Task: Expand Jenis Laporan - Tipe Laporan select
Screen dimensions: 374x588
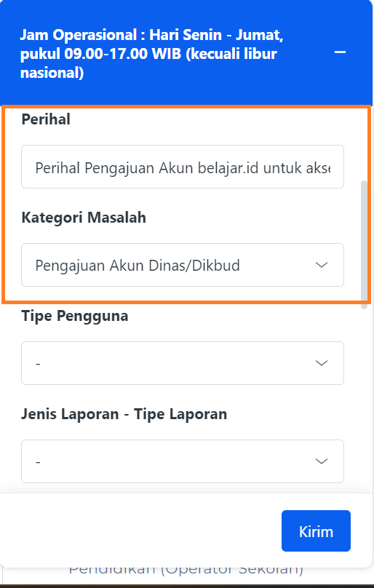Action: (183, 461)
